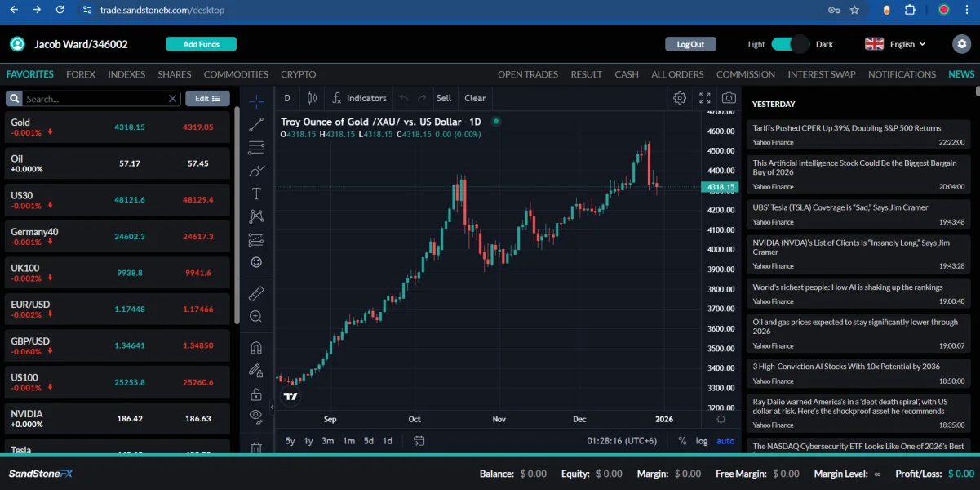The width and height of the screenshot is (980, 490).
Task: Toggle magnet mode on the chart
Action: (256, 348)
